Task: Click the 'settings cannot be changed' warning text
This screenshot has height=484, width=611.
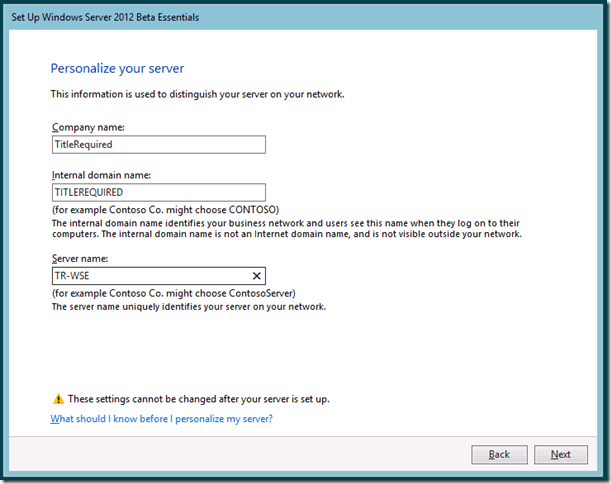Action: tap(198, 399)
